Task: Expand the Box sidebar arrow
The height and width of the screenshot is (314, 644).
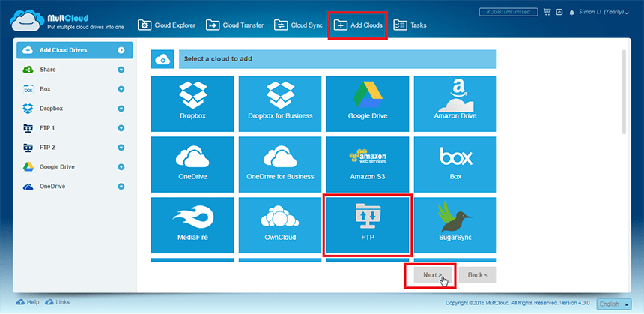Action: 121,89
